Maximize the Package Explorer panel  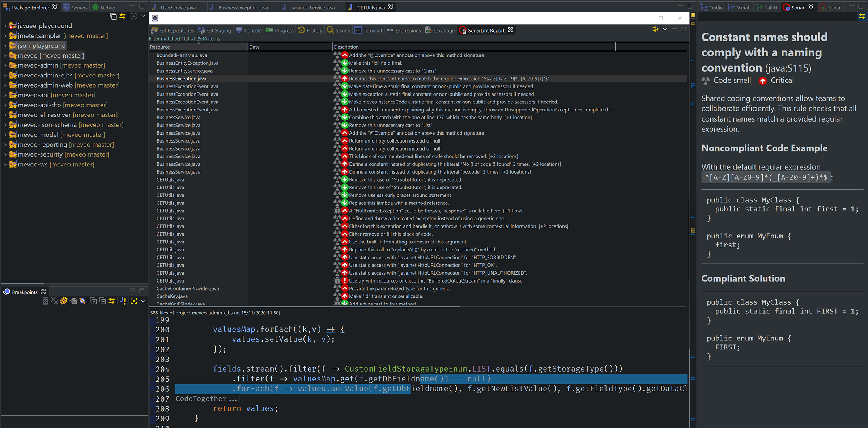click(x=142, y=6)
